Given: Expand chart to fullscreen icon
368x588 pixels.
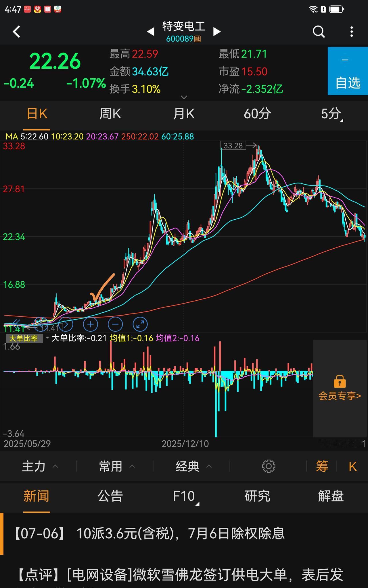Looking at the screenshot, I should click(x=140, y=324).
